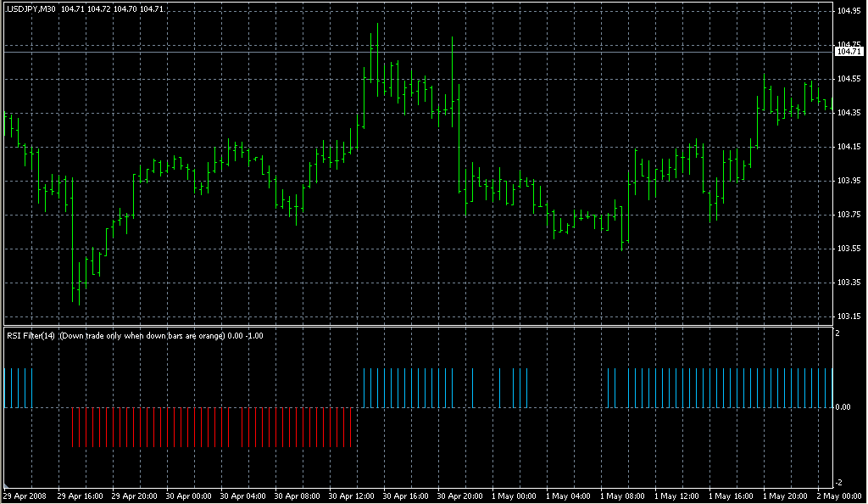
Task: Click the 104.35 price axis label
Action: point(848,113)
